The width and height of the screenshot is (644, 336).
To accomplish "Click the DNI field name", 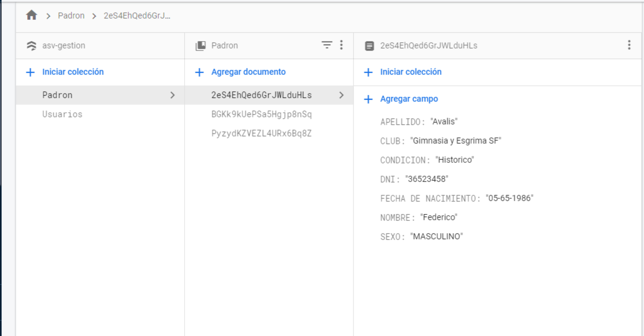I will [390, 179].
